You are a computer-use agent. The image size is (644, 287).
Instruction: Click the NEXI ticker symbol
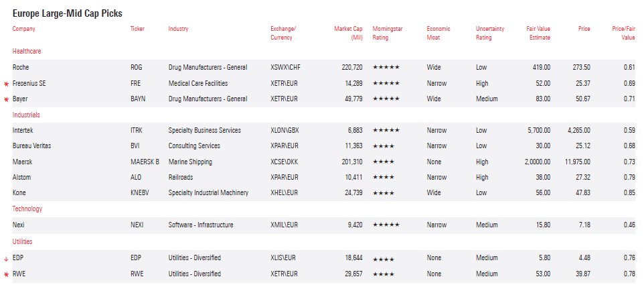pos(137,225)
